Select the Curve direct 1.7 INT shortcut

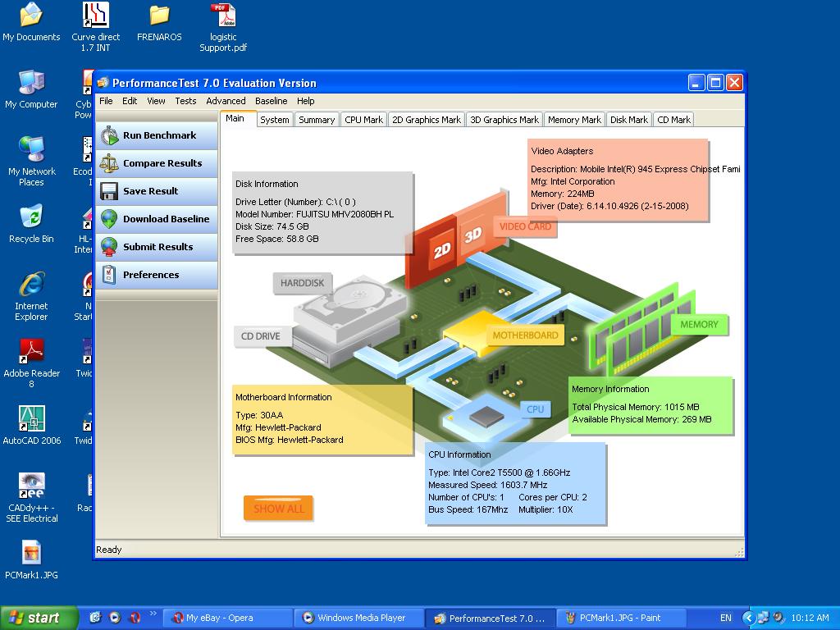[96, 27]
